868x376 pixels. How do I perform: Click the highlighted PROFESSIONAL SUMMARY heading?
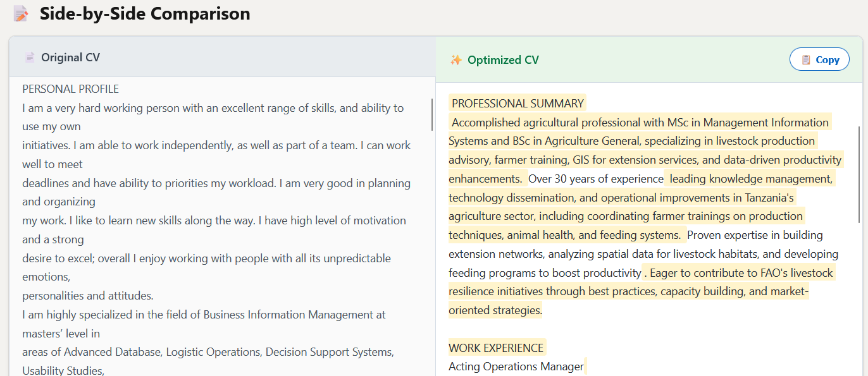pyautogui.click(x=517, y=102)
